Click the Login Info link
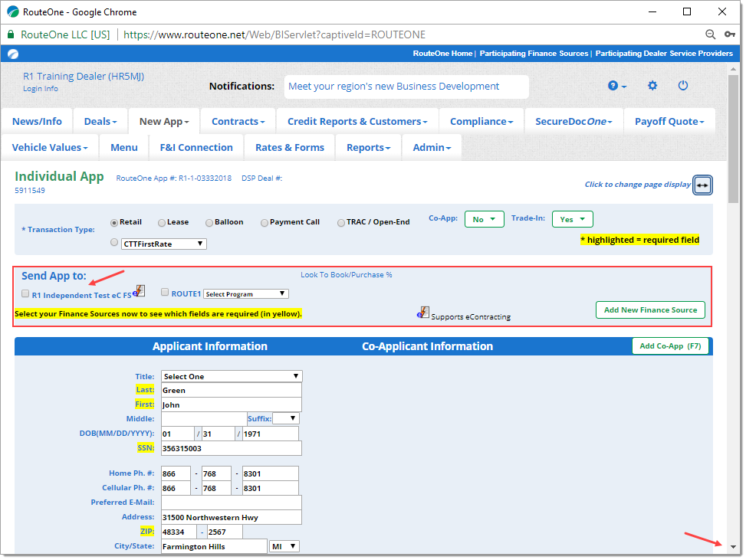This screenshot has width=746, height=560. pos(41,88)
